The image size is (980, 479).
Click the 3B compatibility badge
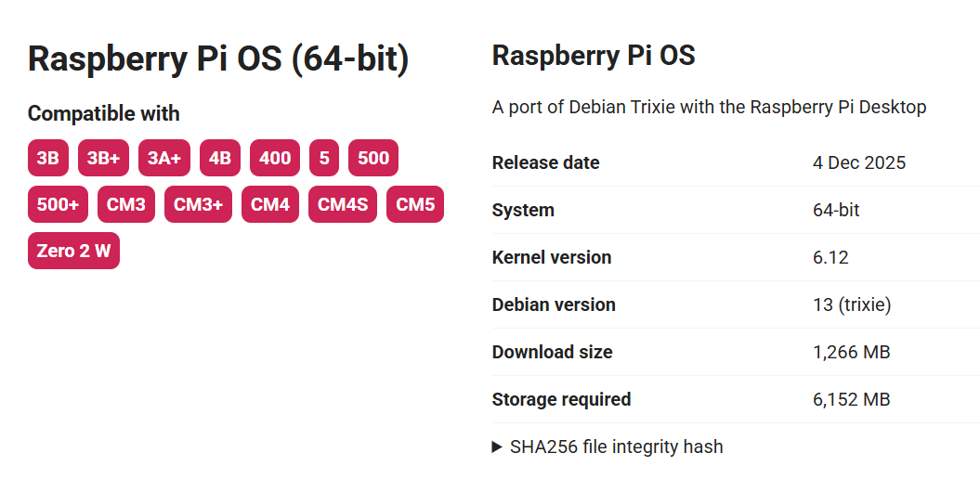pos(48,158)
